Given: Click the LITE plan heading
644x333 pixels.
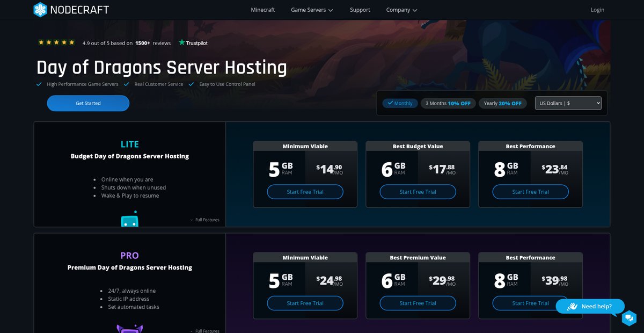Looking at the screenshot, I should coord(129,144).
